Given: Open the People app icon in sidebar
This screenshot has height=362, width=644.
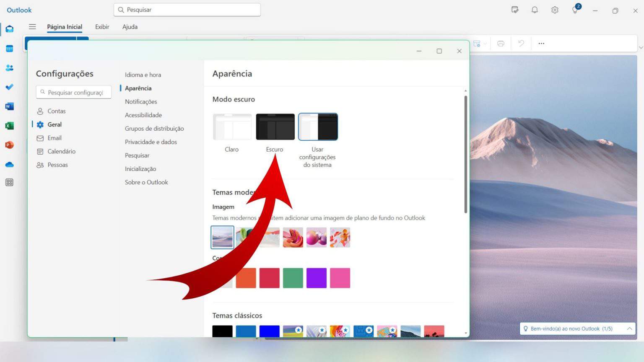Looking at the screenshot, I should 9,68.
